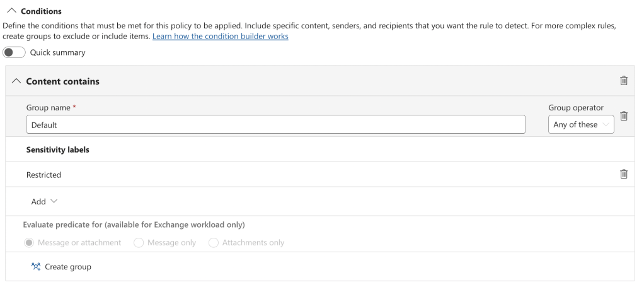Collapse the Conditions section chevron
The width and height of the screenshot is (644, 287).
pyautogui.click(x=13, y=11)
